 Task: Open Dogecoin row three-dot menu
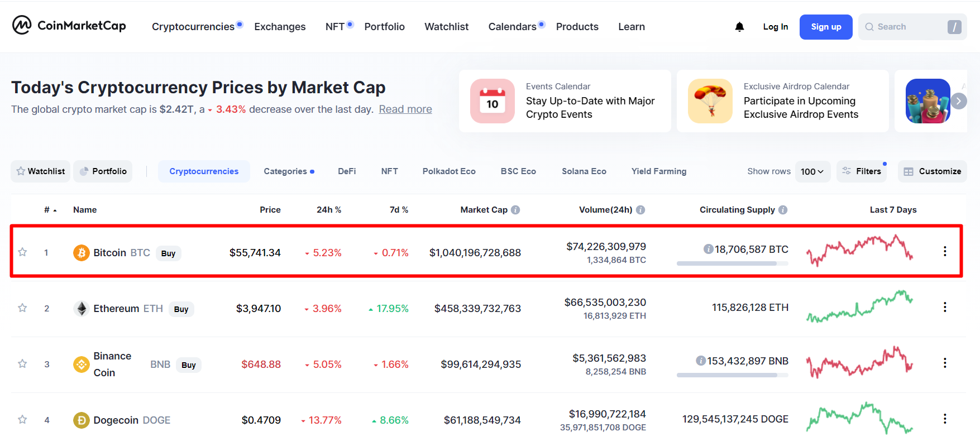pyautogui.click(x=945, y=419)
